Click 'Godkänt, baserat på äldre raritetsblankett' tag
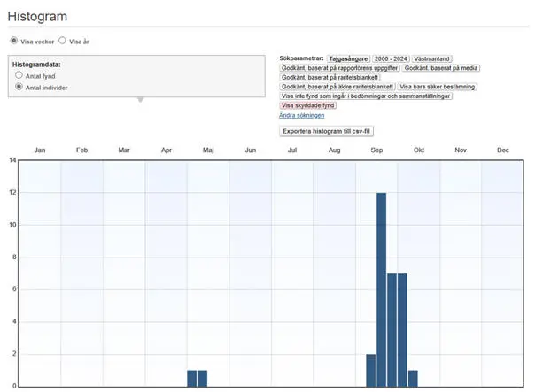The image size is (535, 392). (337, 87)
